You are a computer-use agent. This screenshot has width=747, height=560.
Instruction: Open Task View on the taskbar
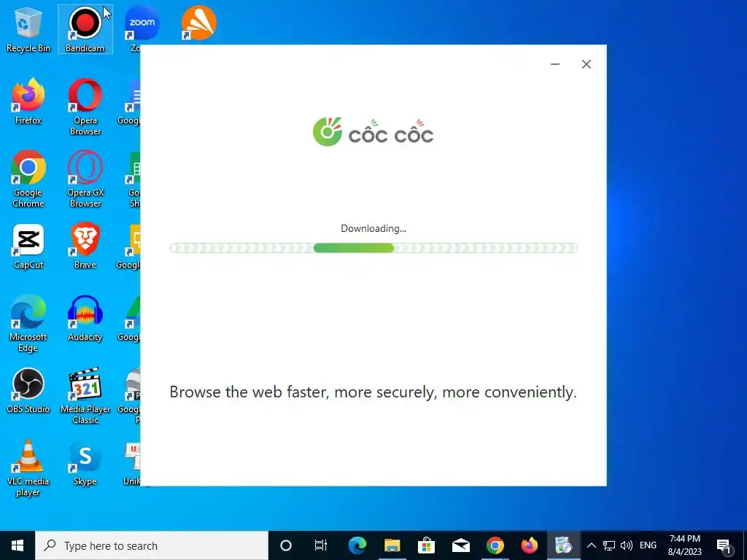(x=321, y=545)
